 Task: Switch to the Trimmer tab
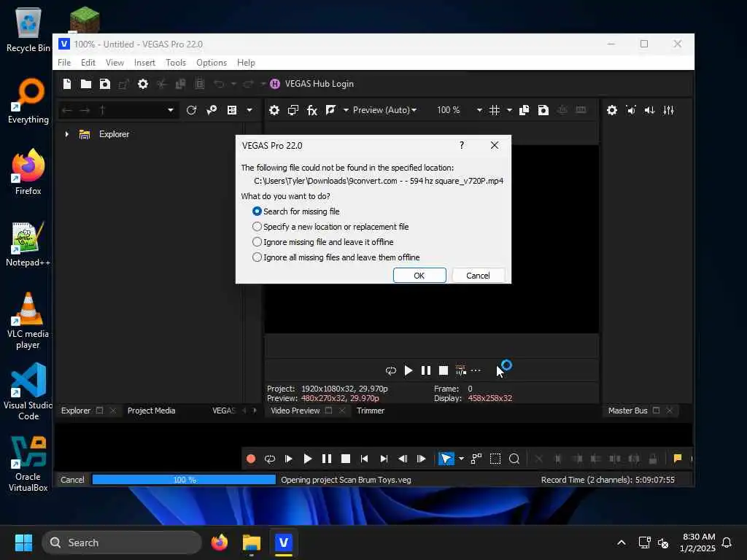coord(371,411)
